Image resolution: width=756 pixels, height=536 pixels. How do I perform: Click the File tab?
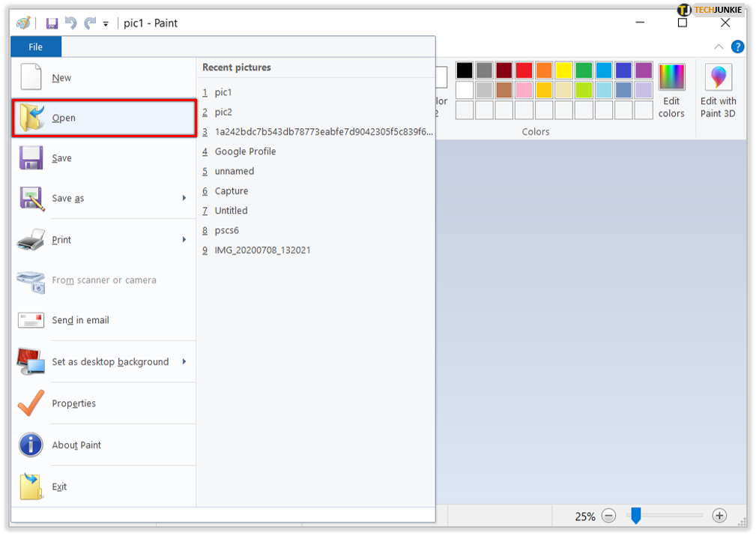[36, 46]
